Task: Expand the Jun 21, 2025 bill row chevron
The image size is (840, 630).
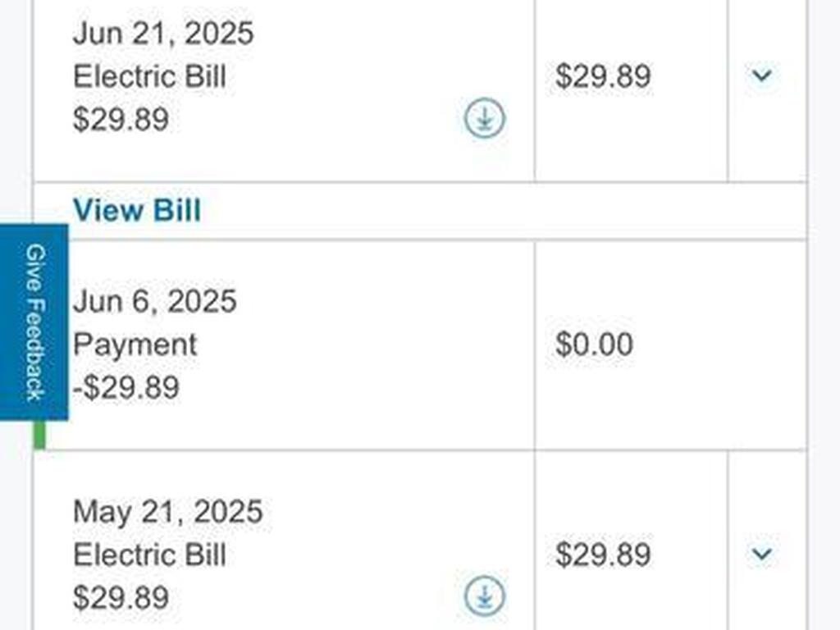Action: (762, 76)
